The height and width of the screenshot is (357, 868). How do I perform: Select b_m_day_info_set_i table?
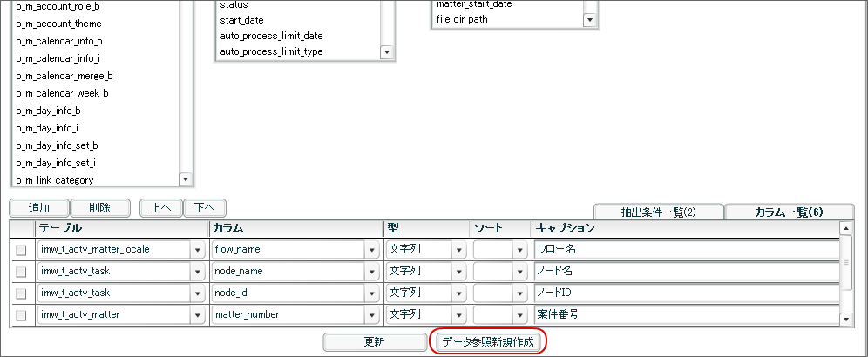[56, 163]
